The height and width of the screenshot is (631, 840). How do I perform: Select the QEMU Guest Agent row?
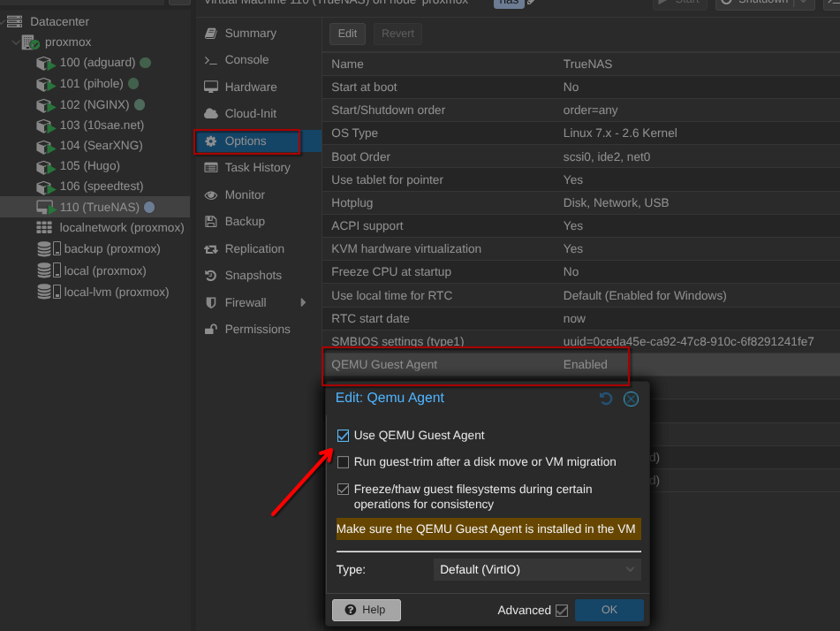click(x=580, y=365)
